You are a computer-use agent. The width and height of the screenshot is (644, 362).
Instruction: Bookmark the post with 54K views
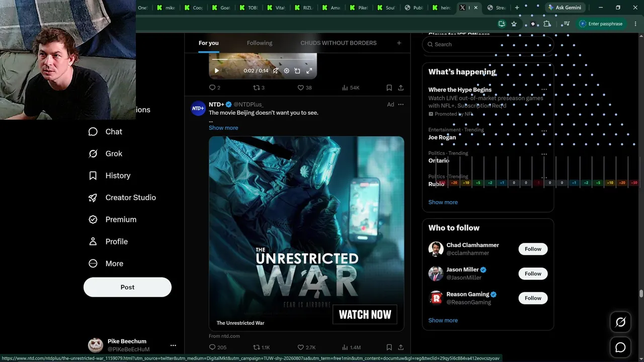(x=389, y=87)
